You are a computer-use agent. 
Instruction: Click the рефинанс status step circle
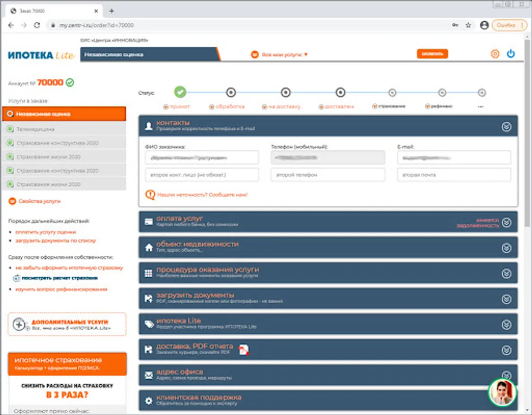click(442, 92)
